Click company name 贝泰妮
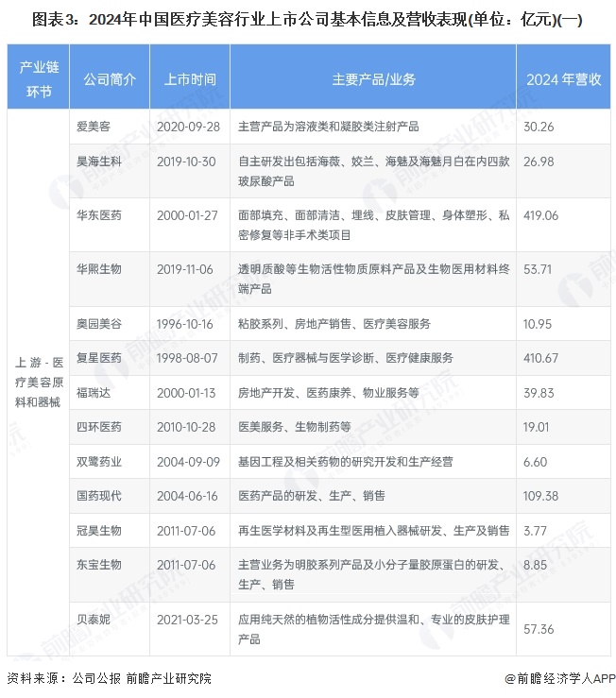The width and height of the screenshot is (616, 698). click(x=94, y=620)
